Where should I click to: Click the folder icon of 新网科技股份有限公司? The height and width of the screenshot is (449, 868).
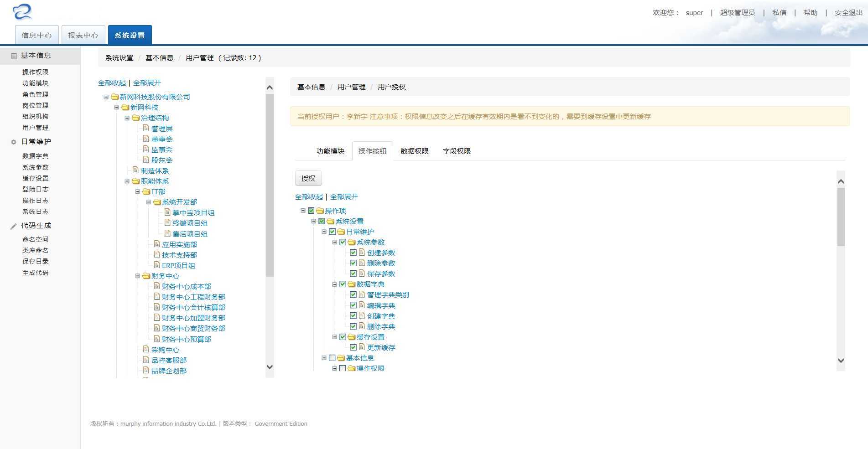click(115, 97)
